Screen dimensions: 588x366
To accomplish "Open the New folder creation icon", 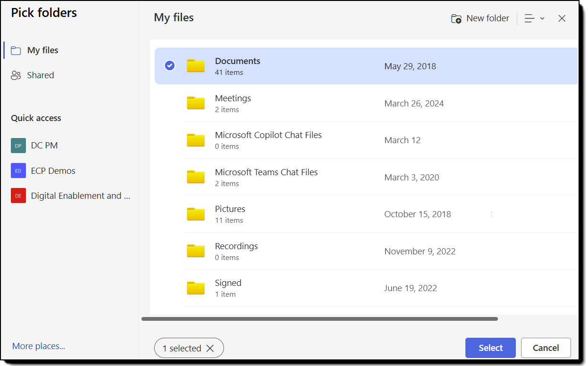I will coord(455,18).
